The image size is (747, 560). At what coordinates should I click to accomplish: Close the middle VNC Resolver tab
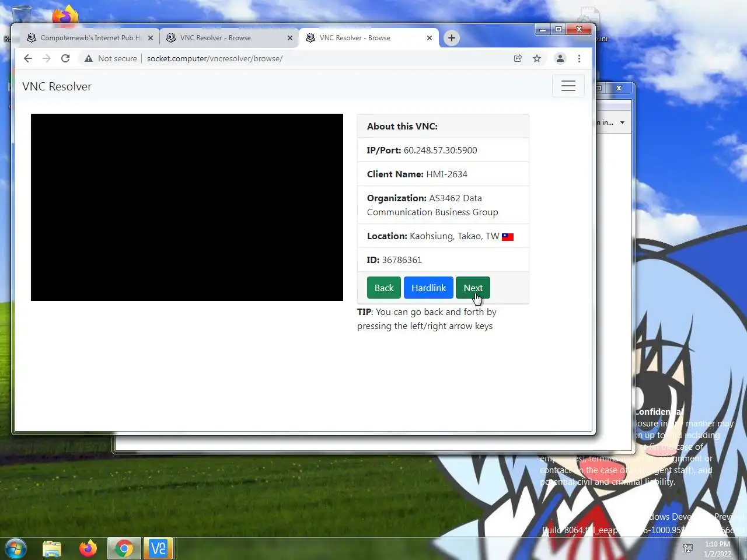pyautogui.click(x=290, y=38)
